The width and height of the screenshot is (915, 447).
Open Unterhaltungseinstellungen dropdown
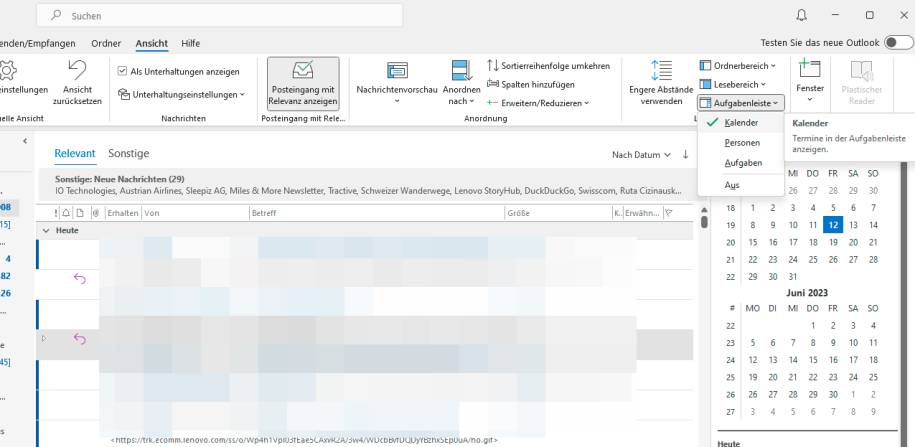(x=181, y=95)
